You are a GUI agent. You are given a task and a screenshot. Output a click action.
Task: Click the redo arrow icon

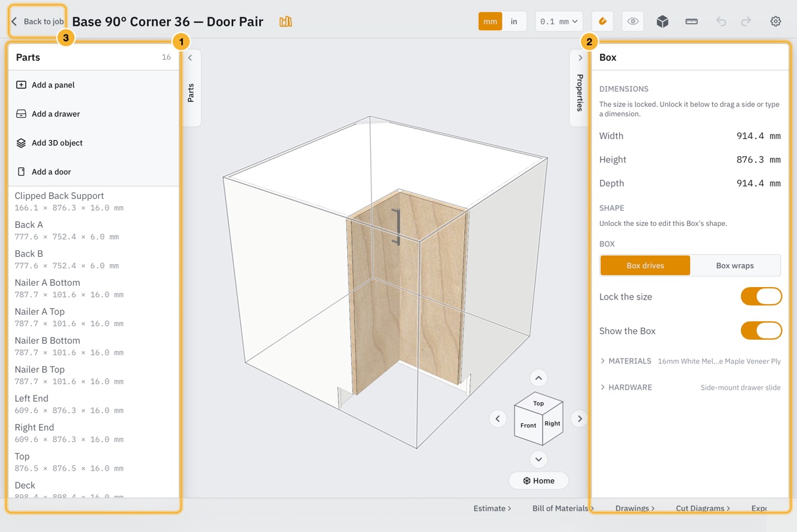746,22
